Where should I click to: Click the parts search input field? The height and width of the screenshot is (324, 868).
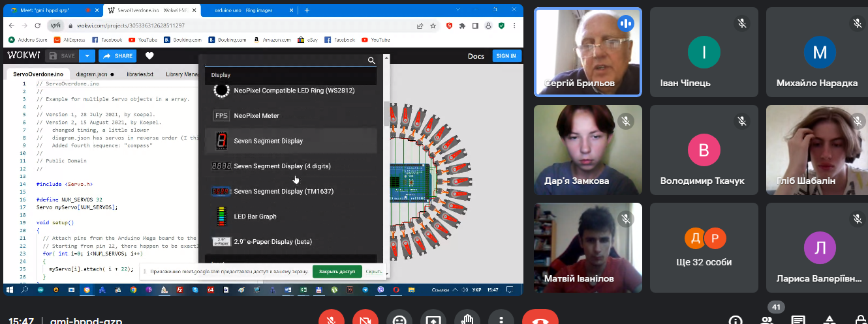286,61
